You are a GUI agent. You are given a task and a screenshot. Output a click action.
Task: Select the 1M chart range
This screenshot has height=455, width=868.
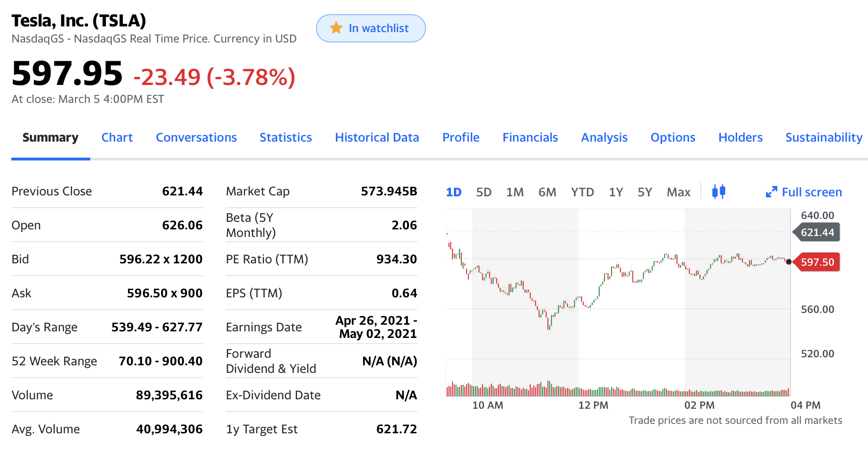(515, 192)
